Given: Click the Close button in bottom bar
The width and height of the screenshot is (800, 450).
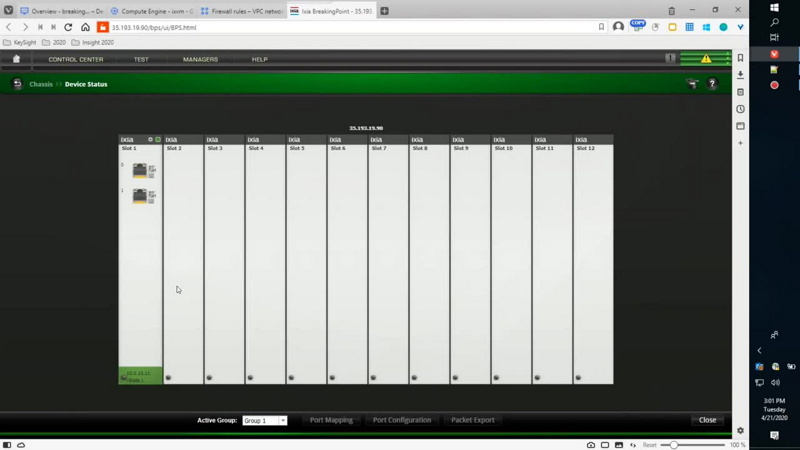Looking at the screenshot, I should (x=707, y=420).
